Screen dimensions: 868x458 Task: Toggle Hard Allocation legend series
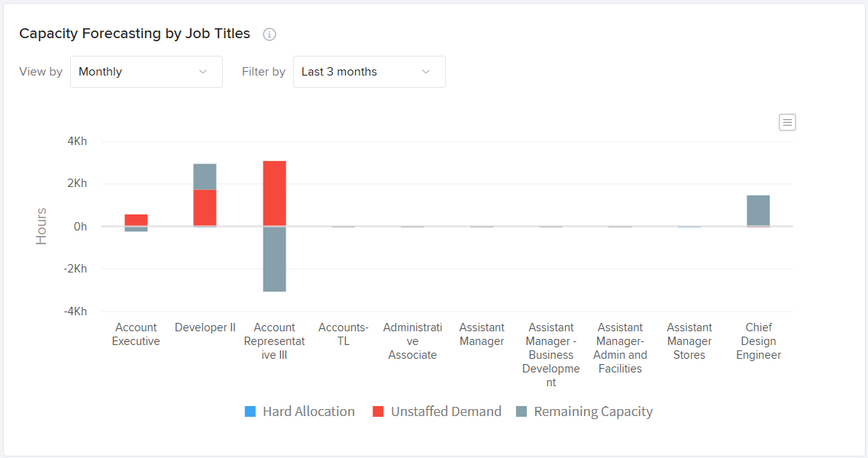[x=308, y=411]
